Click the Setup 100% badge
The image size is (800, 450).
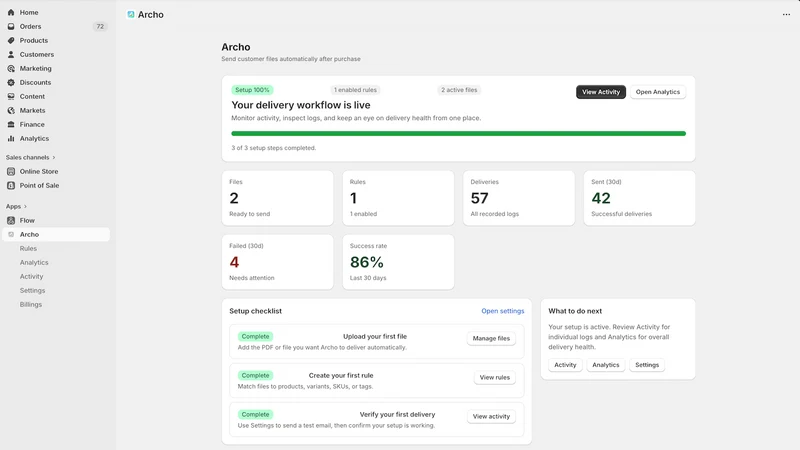[x=252, y=90]
